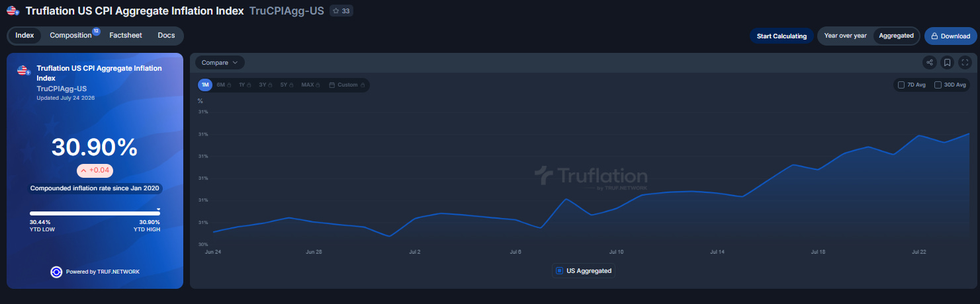Click the Jul 18 x-axis label

click(x=818, y=252)
